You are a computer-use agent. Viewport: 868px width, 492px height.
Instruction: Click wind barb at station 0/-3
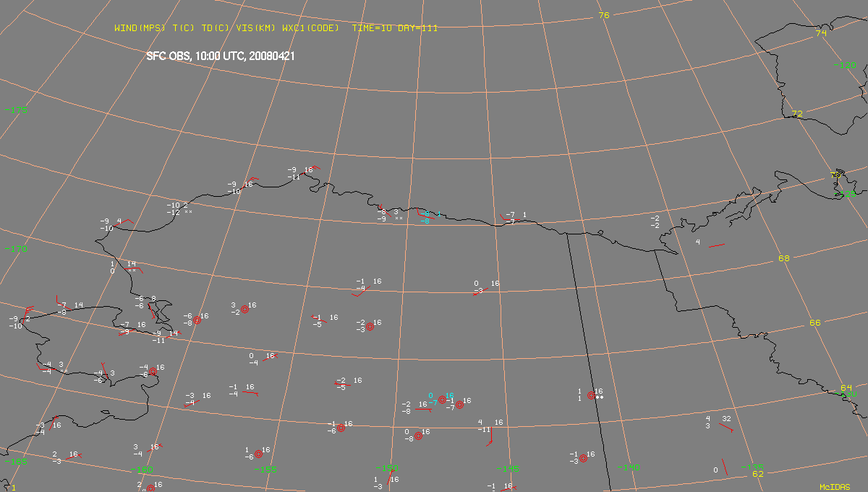480,291
